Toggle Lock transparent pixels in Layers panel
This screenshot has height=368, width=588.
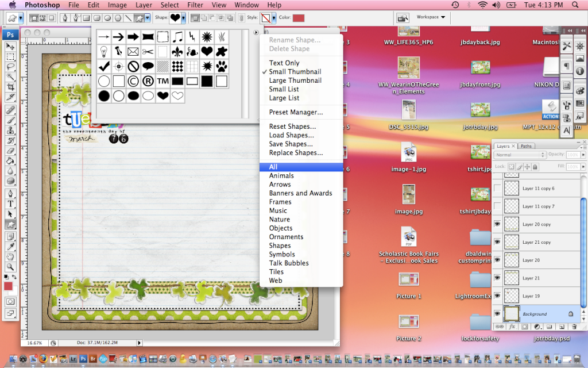[x=511, y=167]
